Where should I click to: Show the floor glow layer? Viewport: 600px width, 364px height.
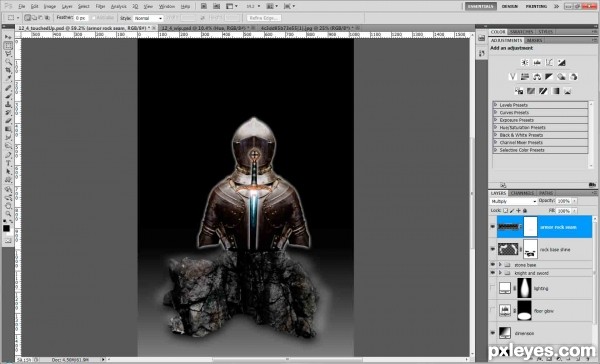[x=492, y=310]
